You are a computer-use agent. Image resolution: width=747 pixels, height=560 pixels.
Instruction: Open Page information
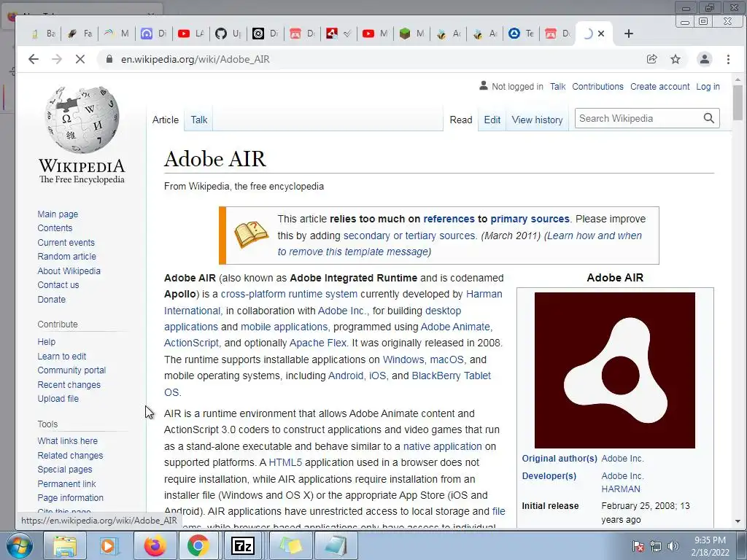click(x=70, y=497)
